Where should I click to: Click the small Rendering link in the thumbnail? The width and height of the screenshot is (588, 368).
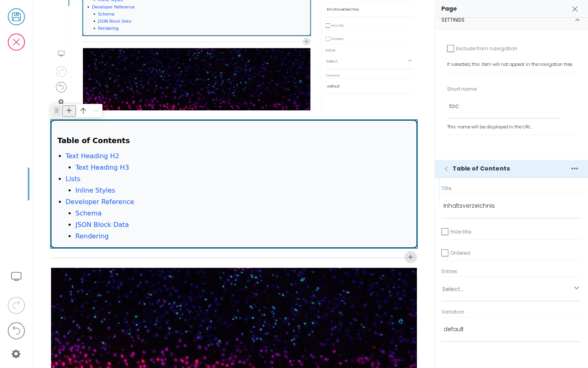108,28
